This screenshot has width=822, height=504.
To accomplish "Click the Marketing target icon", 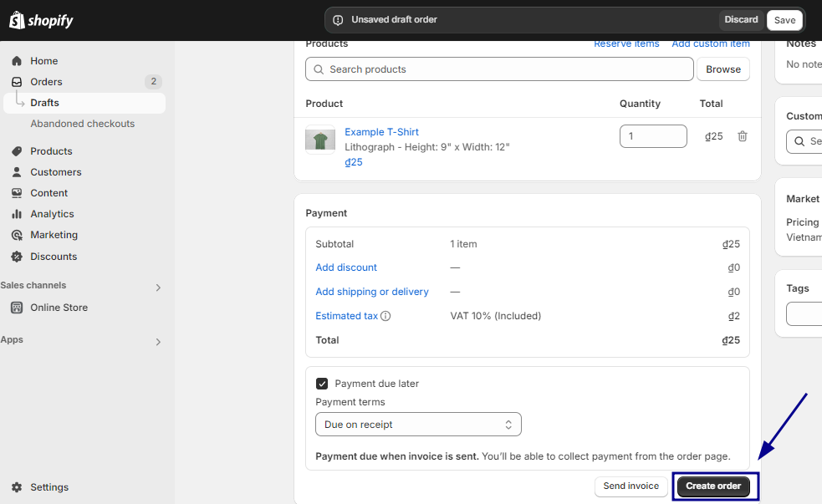I will coord(17,235).
